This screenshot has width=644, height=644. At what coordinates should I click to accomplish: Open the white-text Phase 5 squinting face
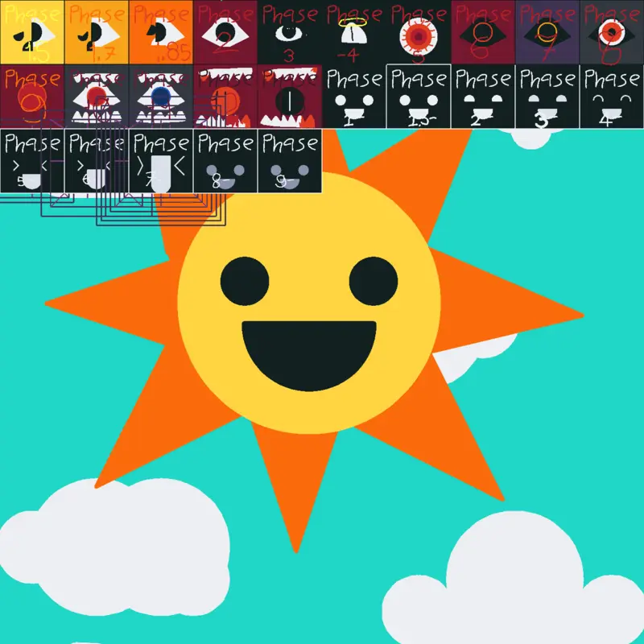[32, 161]
